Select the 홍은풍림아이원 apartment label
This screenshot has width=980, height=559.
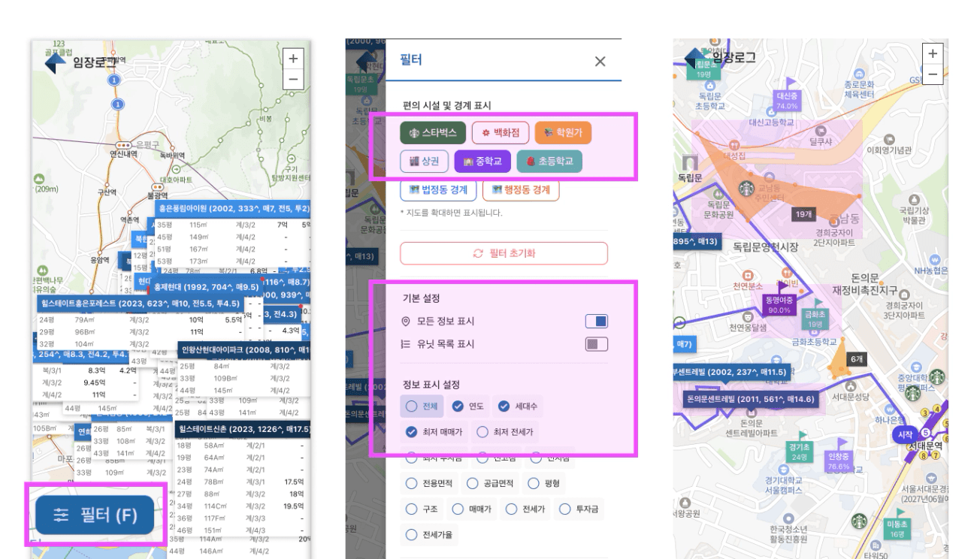pyautogui.click(x=233, y=208)
